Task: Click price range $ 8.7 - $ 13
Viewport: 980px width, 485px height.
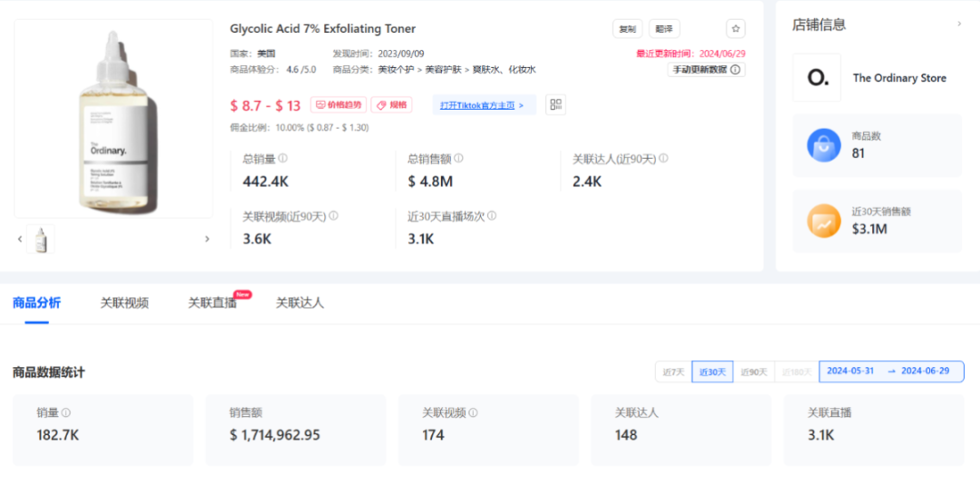Action: coord(266,105)
